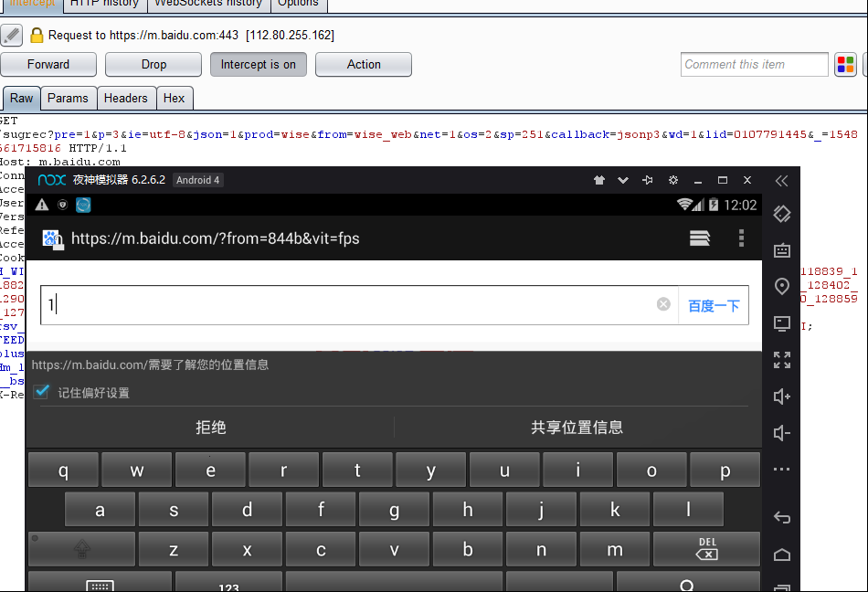Tap the z key on keyboard

tap(174, 549)
